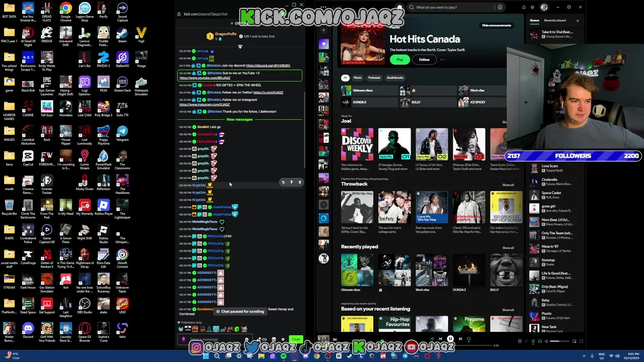Screen dimensions: 644x362
Task: Open DONDA 2 shortcut tile
Action: pos(369,102)
